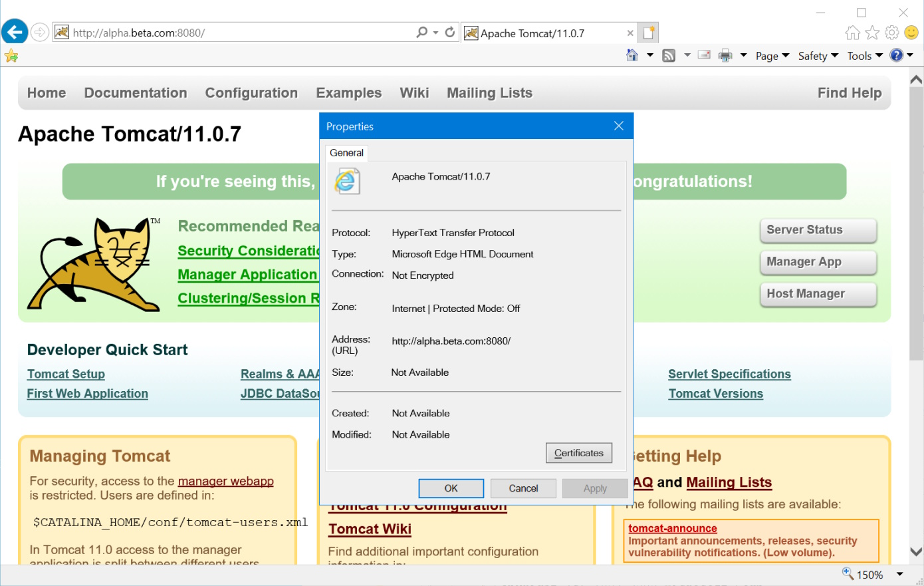Open browser settings gear icon
The height and width of the screenshot is (586, 924).
[x=892, y=33]
